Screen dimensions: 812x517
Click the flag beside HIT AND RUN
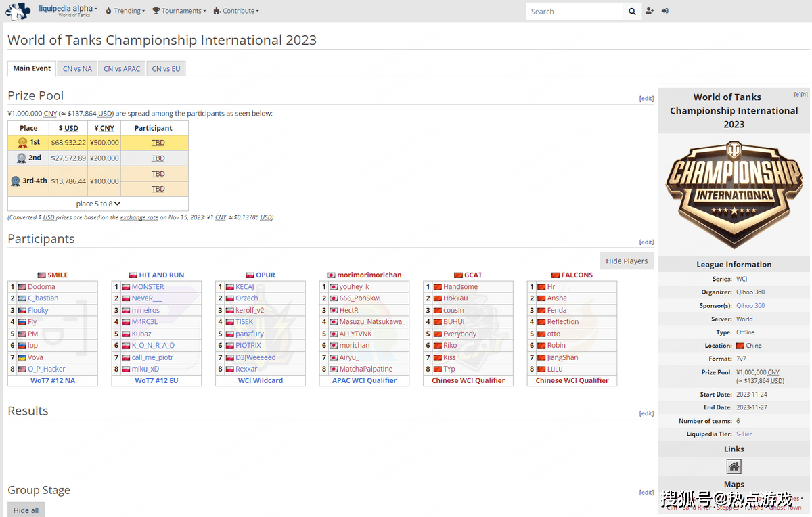(x=133, y=275)
